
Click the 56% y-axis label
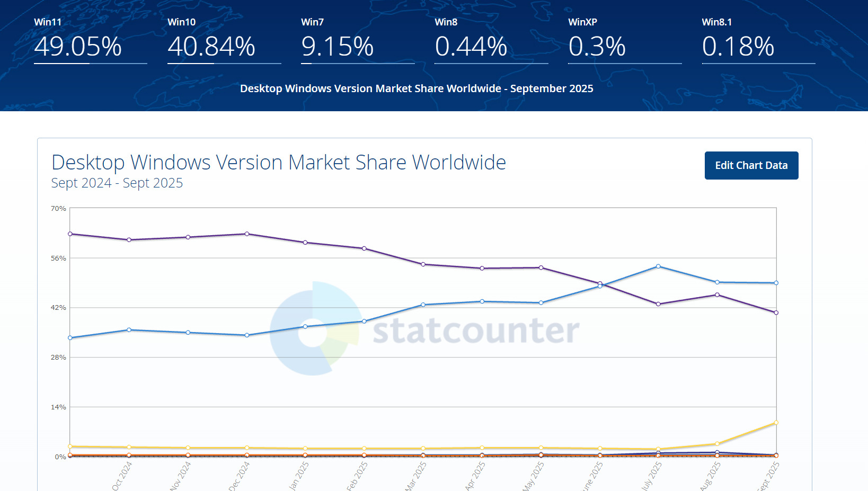pos(58,258)
